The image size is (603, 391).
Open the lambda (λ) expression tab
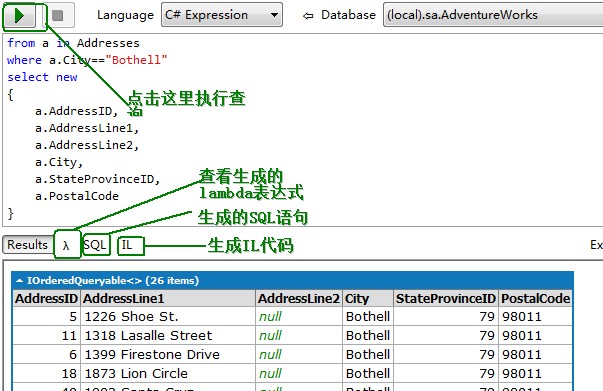67,245
